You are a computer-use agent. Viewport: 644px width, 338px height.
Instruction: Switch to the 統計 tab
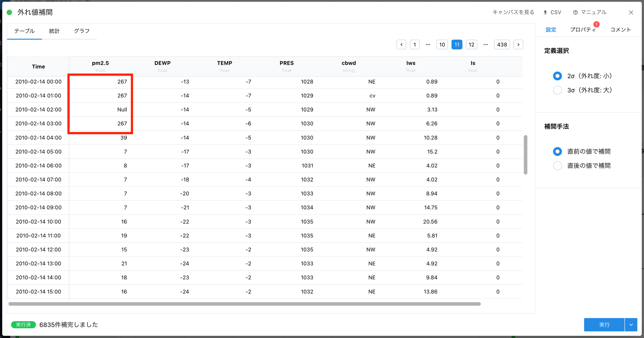click(x=54, y=31)
